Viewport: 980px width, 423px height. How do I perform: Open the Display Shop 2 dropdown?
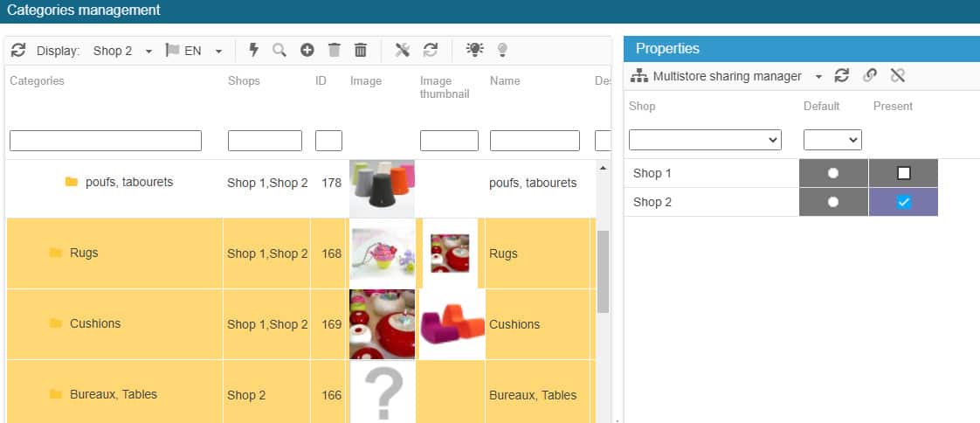[x=122, y=51]
